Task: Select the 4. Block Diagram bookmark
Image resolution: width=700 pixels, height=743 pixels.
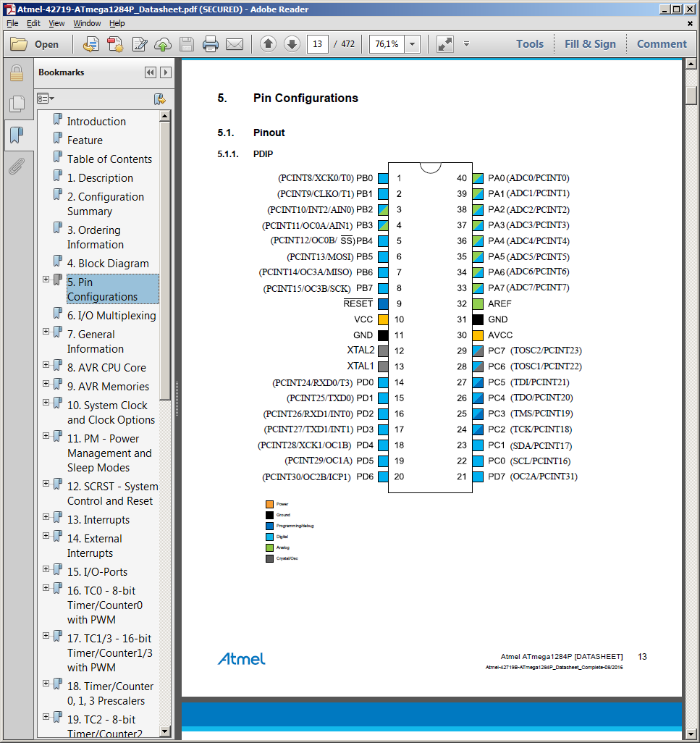Action: pos(108,264)
